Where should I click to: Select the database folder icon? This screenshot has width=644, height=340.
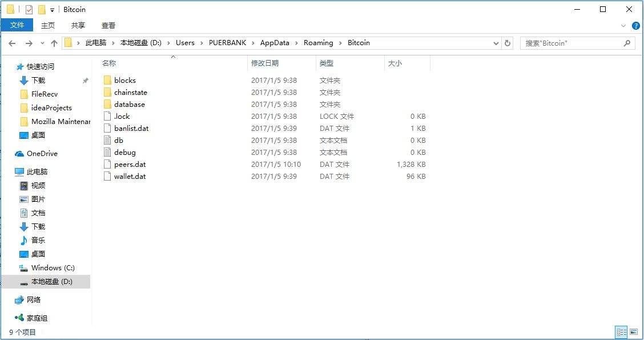click(x=107, y=104)
